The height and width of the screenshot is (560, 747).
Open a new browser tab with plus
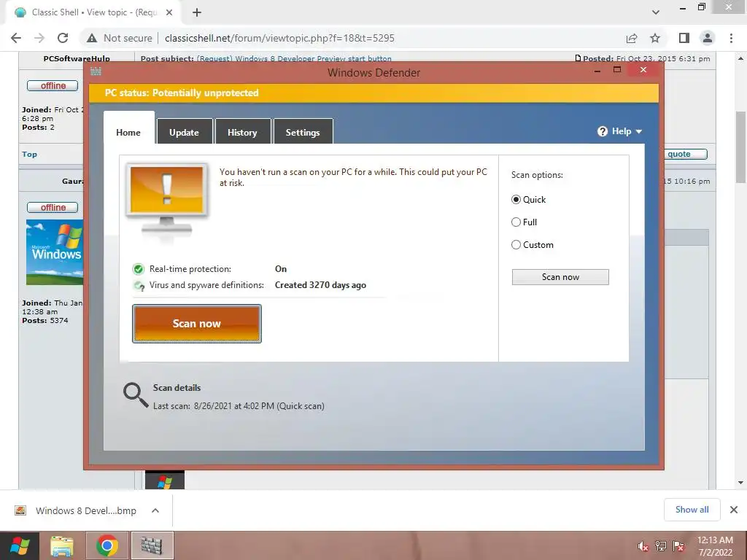coord(197,13)
